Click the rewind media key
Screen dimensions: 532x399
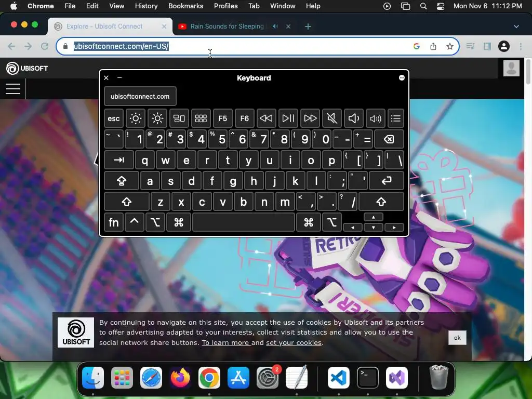267,118
